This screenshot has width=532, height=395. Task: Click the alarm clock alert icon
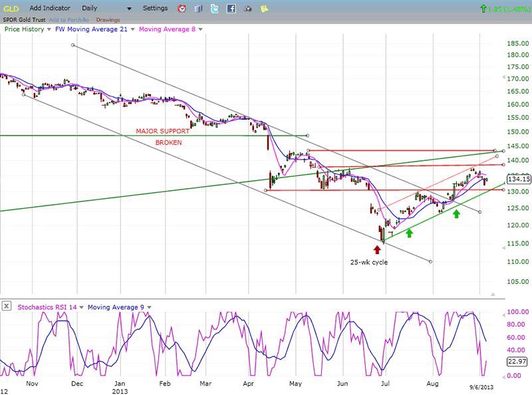pos(182,9)
